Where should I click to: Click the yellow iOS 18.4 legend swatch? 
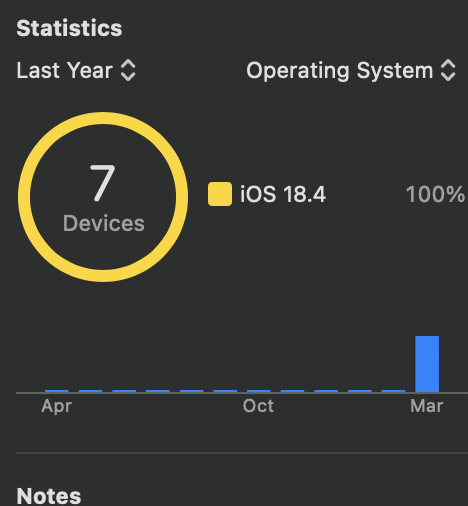point(220,194)
